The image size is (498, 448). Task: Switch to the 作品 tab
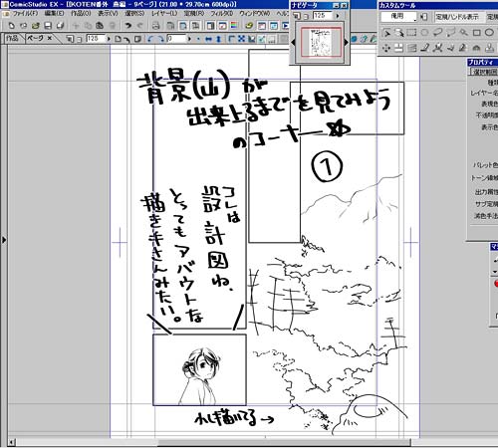12,39
